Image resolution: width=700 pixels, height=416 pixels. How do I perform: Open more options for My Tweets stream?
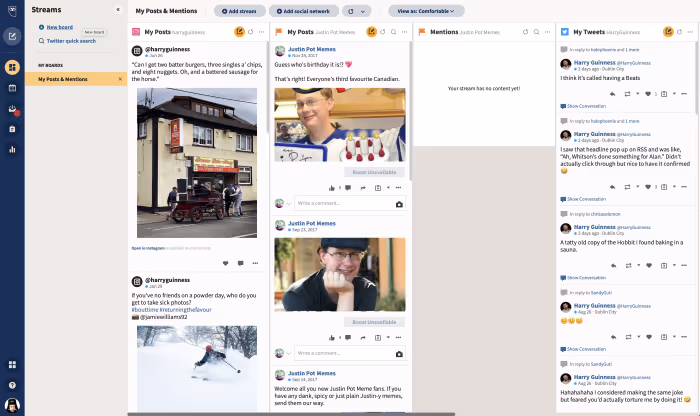pos(690,32)
